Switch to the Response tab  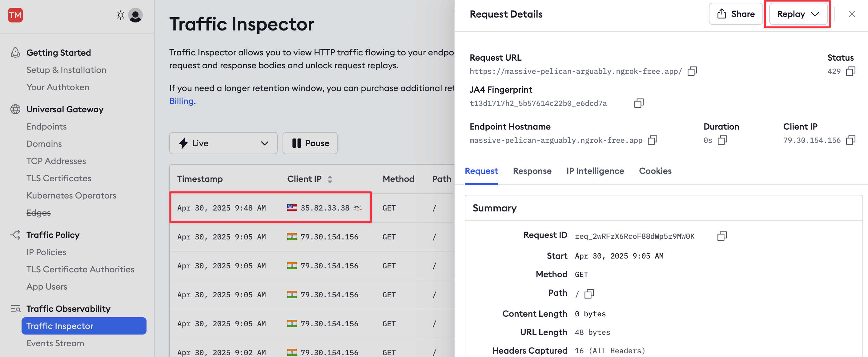coord(532,171)
